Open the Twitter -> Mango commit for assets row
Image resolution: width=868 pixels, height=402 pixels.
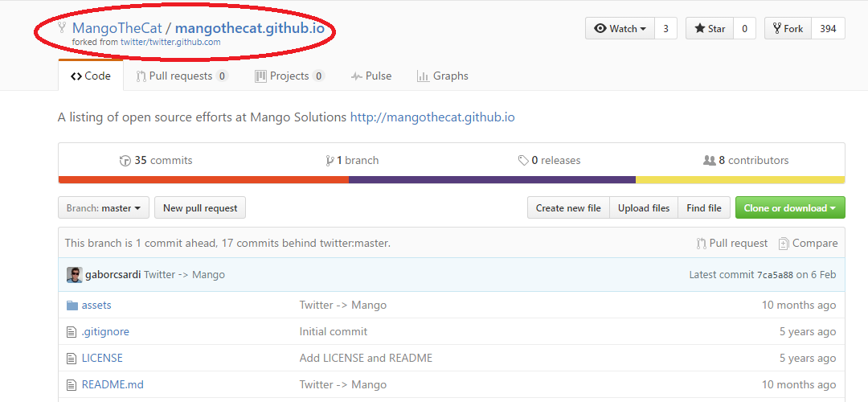343,305
